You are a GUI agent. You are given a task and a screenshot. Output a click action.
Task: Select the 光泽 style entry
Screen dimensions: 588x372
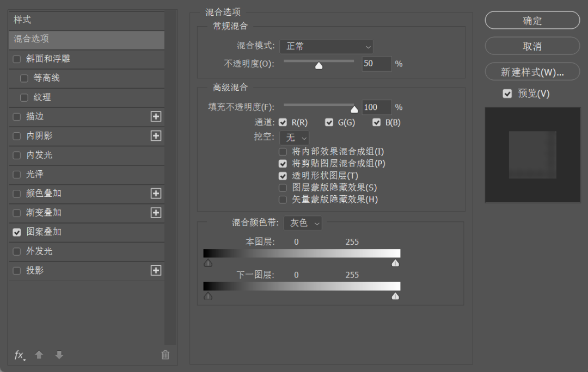pyautogui.click(x=87, y=175)
